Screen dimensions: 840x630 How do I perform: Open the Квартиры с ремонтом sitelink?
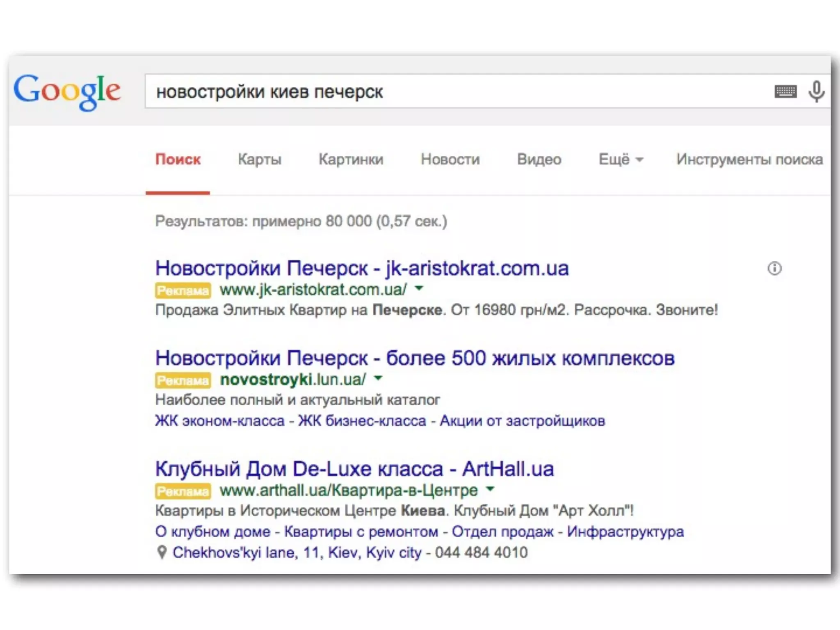coord(361,532)
